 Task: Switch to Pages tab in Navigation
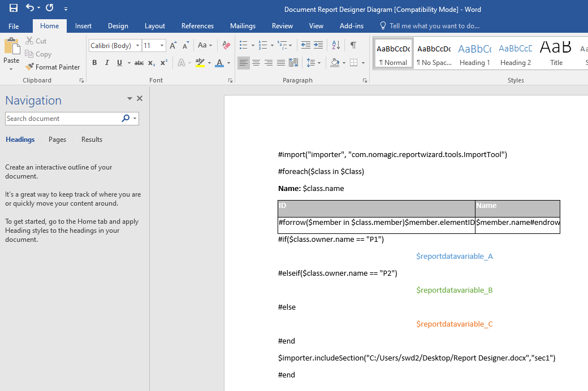[57, 140]
